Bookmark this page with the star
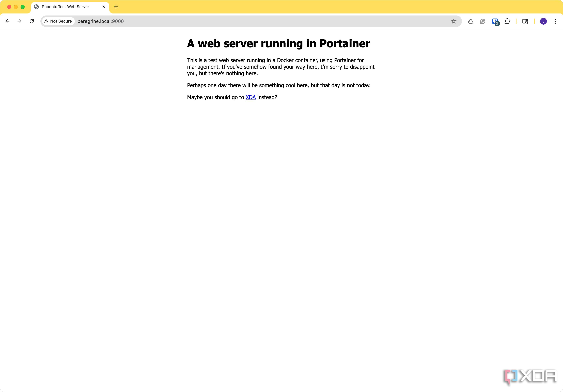The image size is (563, 392). (x=454, y=21)
